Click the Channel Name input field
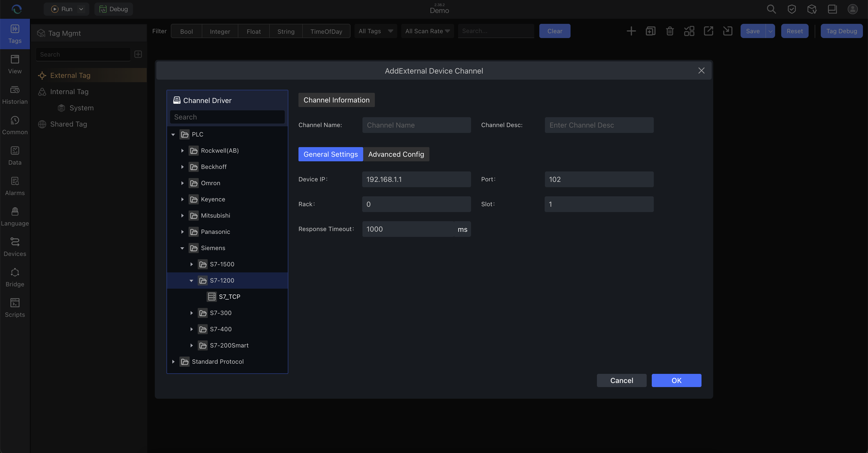 click(x=416, y=125)
